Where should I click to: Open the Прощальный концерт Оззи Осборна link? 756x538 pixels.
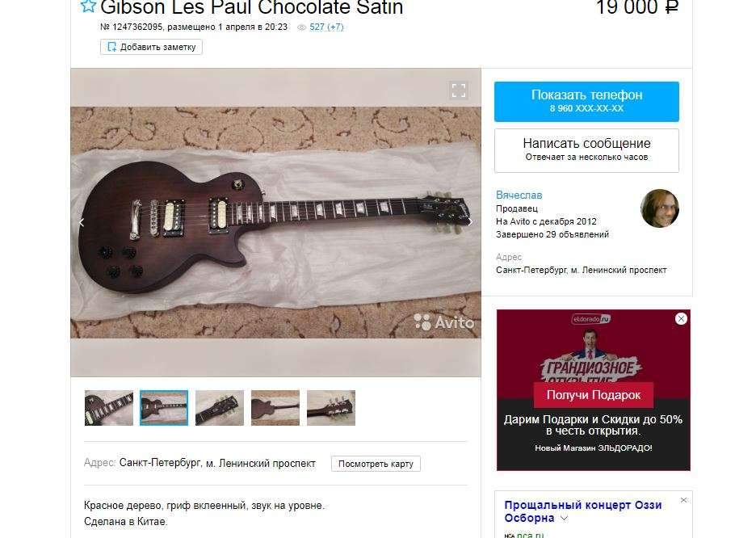tap(583, 511)
